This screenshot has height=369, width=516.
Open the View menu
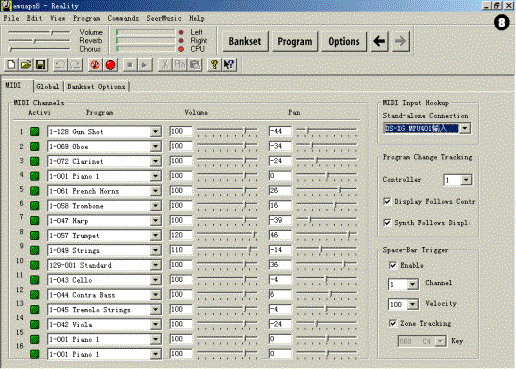tap(58, 18)
